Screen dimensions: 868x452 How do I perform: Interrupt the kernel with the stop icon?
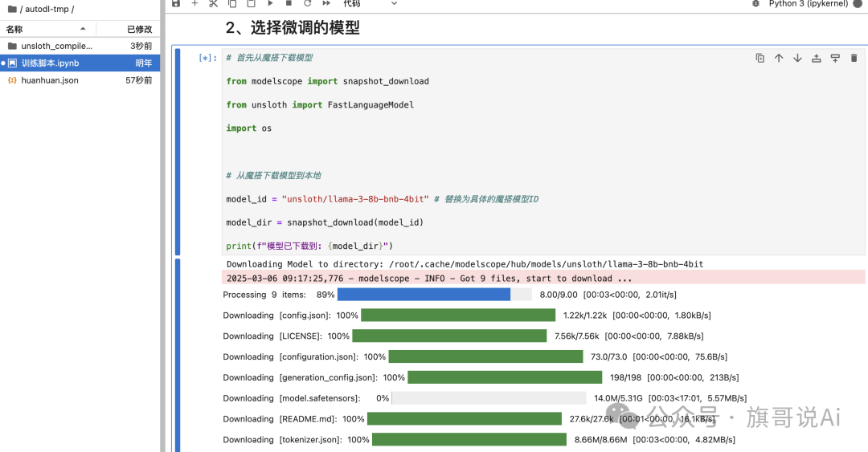click(x=289, y=3)
